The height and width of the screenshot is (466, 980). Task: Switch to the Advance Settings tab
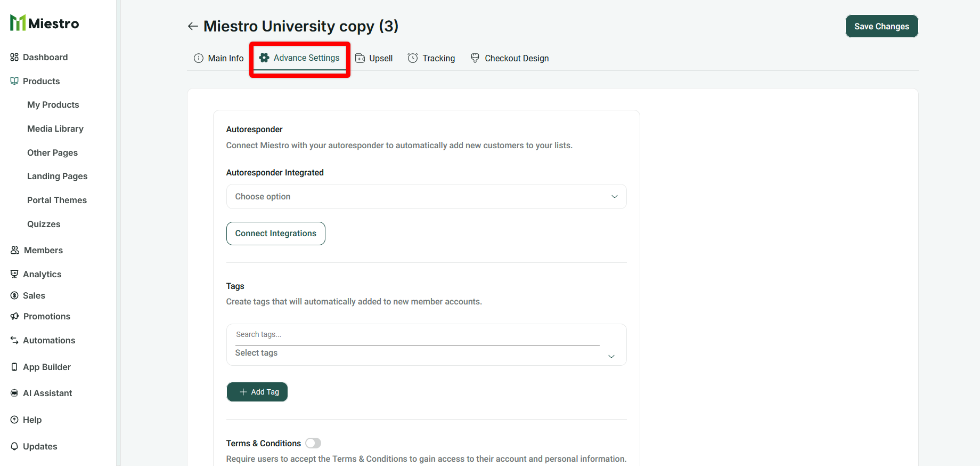[x=300, y=58]
